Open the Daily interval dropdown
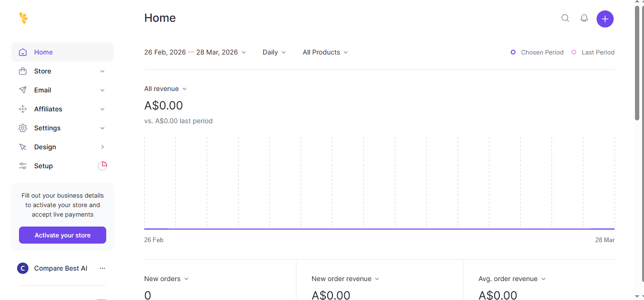The height and width of the screenshot is (300, 644). pyautogui.click(x=274, y=52)
